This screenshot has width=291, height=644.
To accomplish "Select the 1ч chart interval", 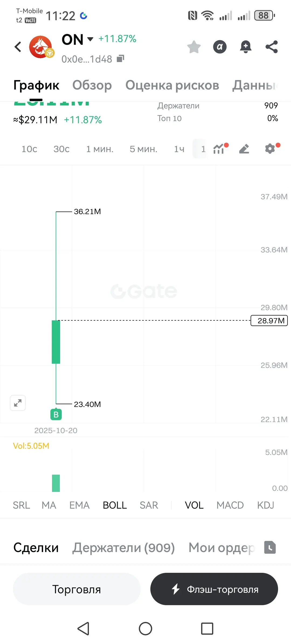I will (x=179, y=149).
